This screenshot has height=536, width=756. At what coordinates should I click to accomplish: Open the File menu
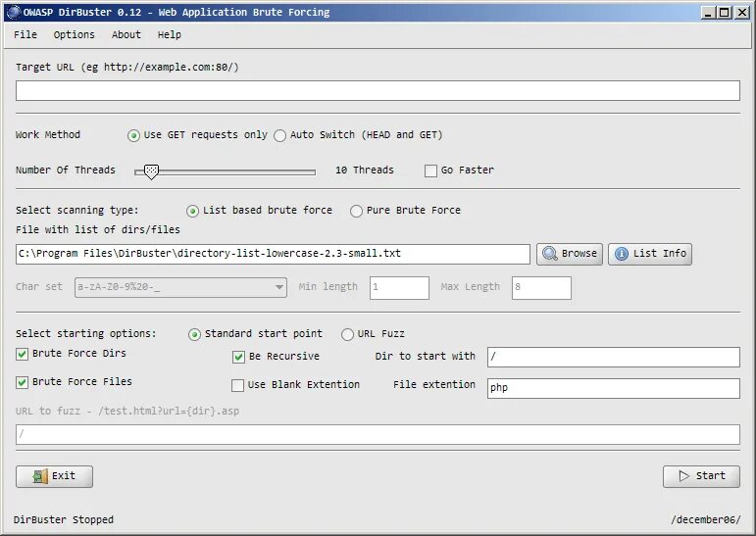point(25,34)
